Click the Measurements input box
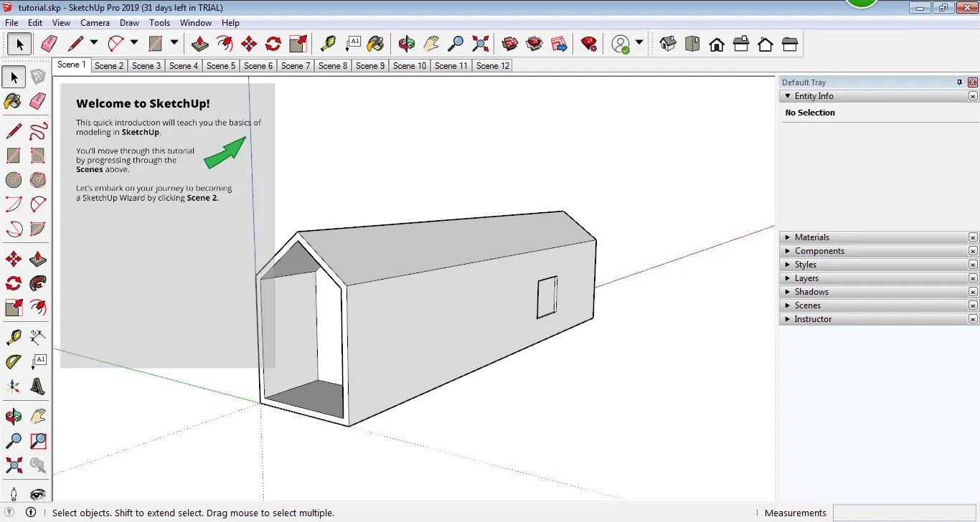The height and width of the screenshot is (522, 980). click(x=905, y=513)
